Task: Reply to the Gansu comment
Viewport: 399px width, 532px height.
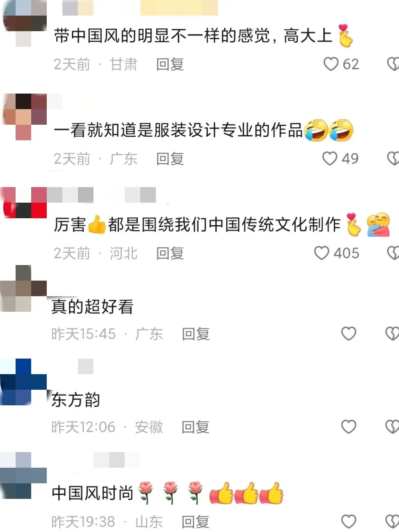Action: coord(170,64)
